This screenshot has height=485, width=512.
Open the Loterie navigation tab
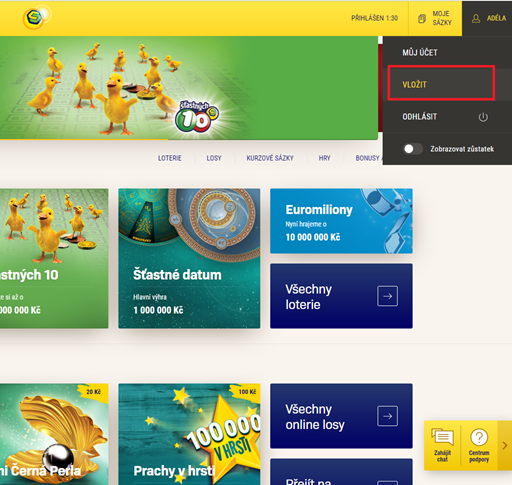pyautogui.click(x=170, y=158)
